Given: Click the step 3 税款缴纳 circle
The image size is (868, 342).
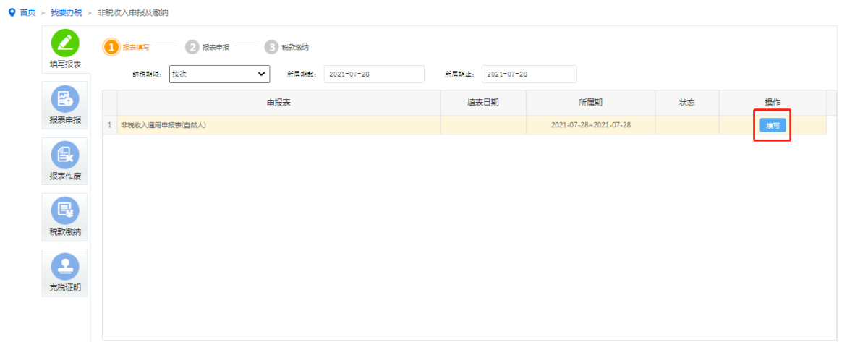Looking at the screenshot, I should pos(271,47).
